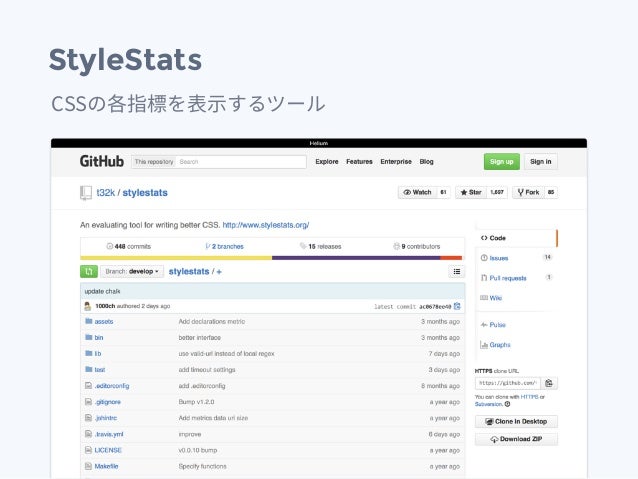This screenshot has height=479, width=638.
Task: Open the 15 releases link
Action: pos(321,246)
